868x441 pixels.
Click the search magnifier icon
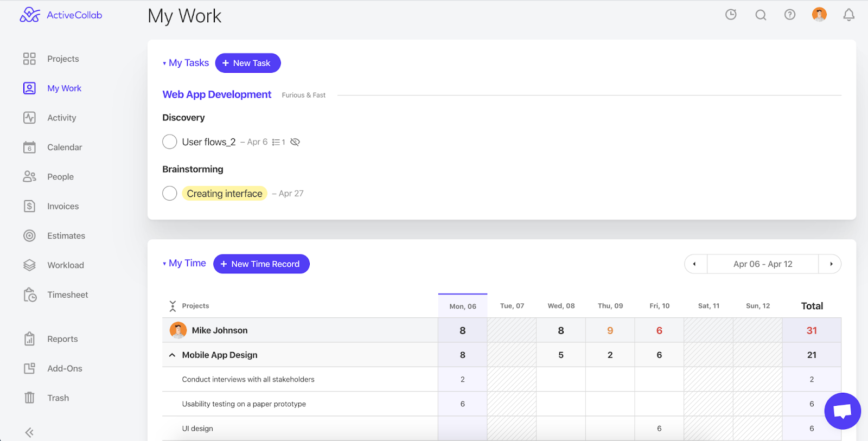pyautogui.click(x=761, y=15)
